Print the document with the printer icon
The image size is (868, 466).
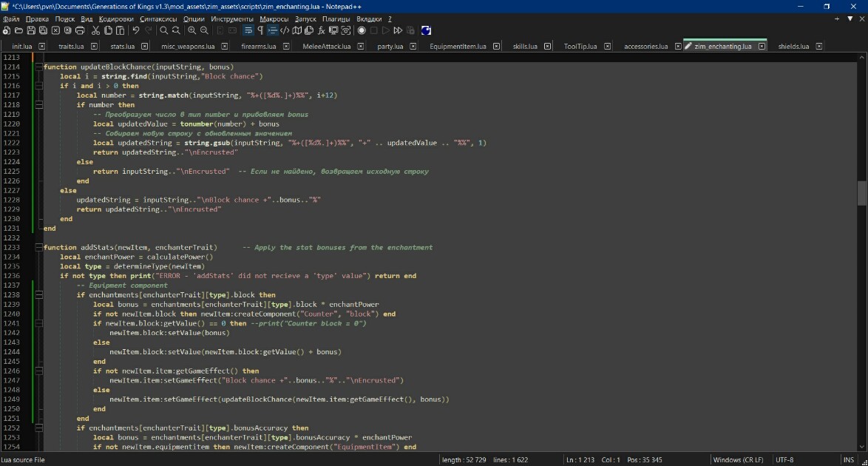click(80, 30)
